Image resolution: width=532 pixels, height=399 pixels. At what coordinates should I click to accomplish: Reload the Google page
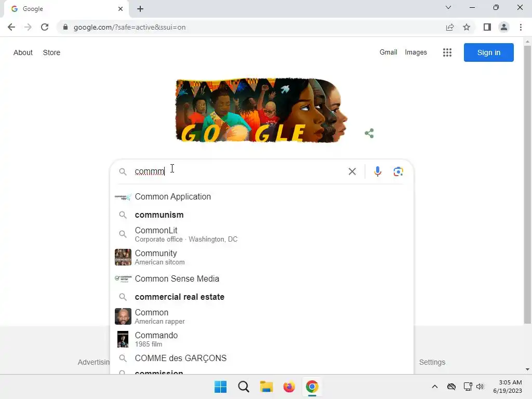pos(45,27)
